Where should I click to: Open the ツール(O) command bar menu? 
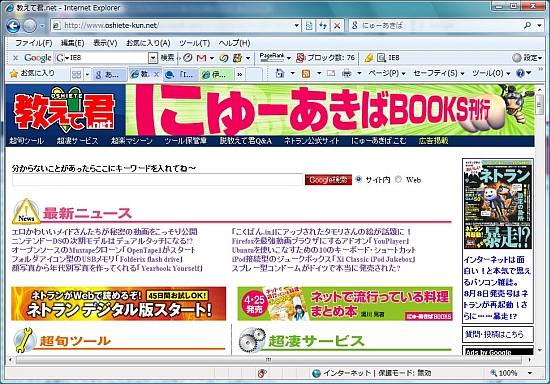tap(491, 73)
